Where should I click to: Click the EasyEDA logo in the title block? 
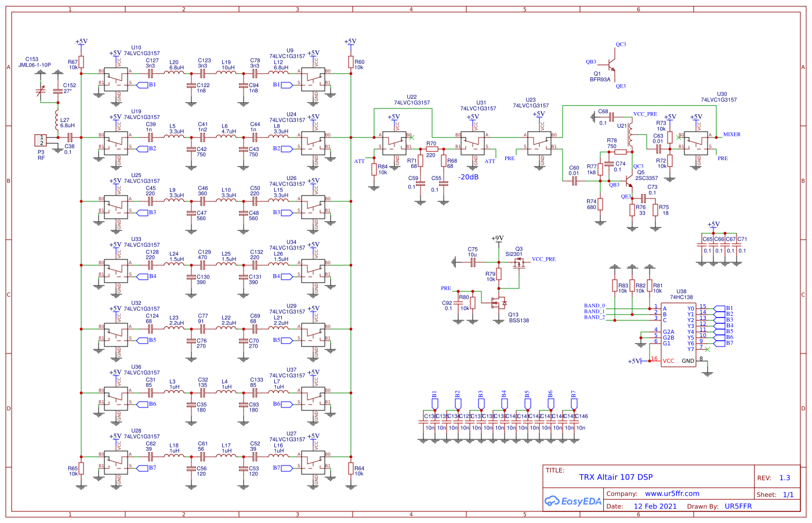573,502
